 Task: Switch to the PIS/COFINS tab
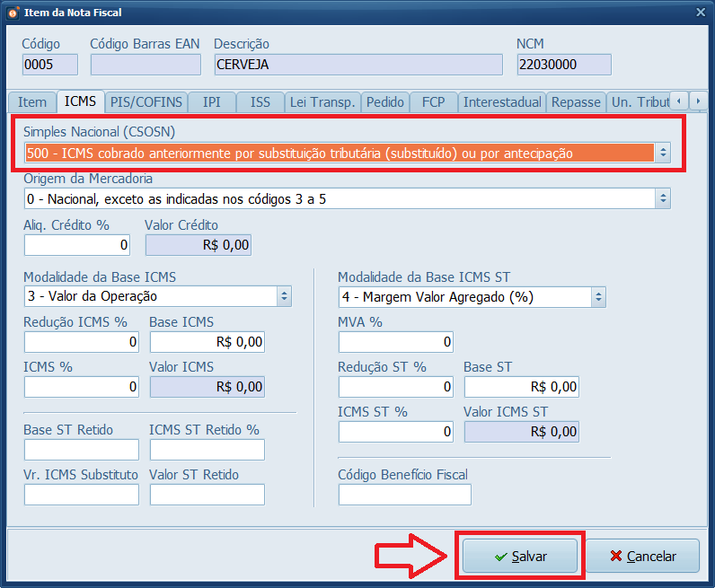(146, 102)
